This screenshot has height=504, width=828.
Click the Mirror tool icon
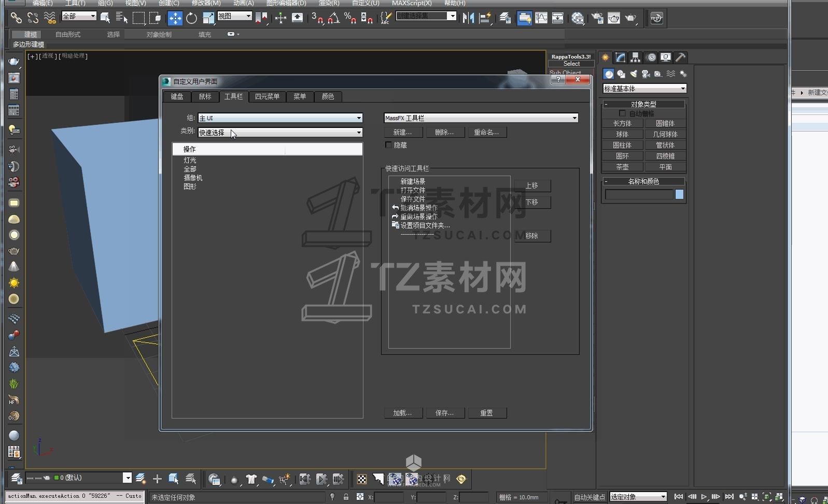(468, 18)
